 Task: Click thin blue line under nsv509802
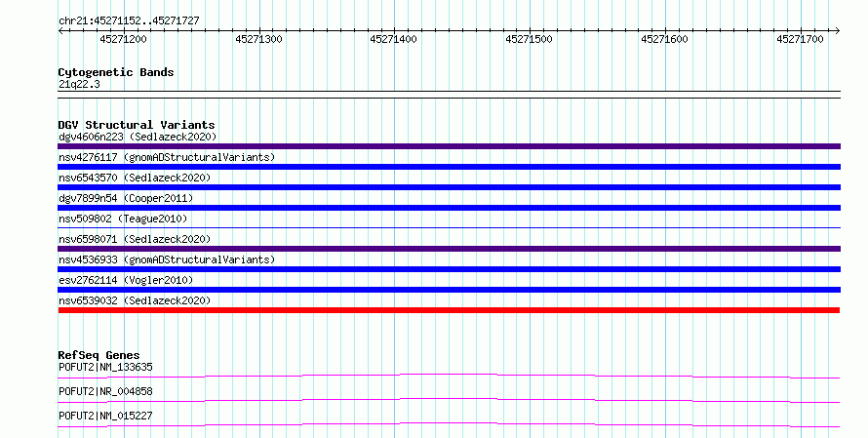[x=449, y=227]
